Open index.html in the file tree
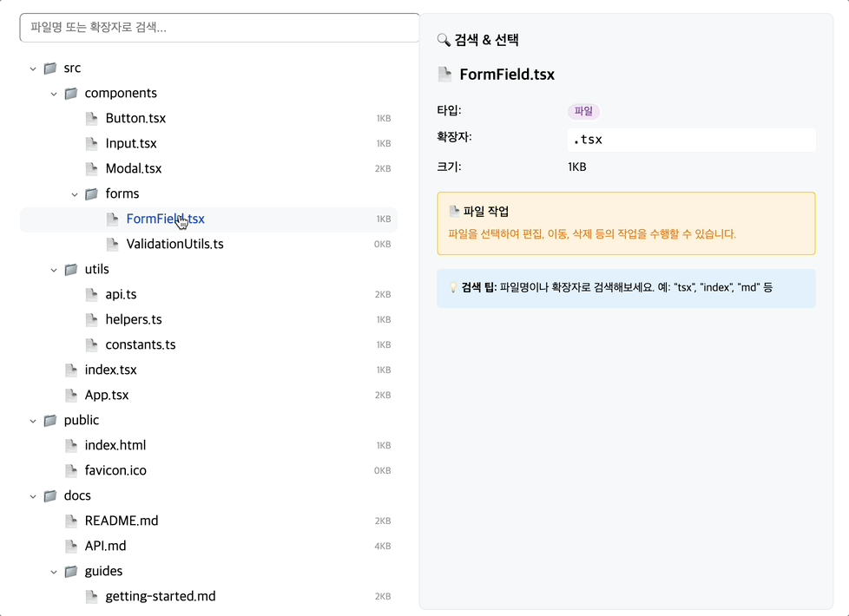This screenshot has height=616, width=849. tap(115, 445)
